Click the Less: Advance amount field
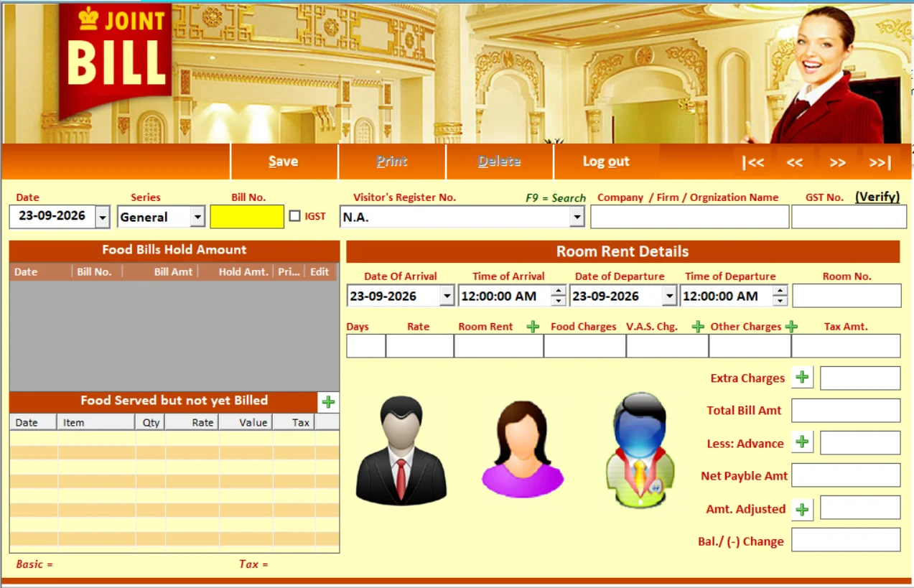This screenshot has width=914, height=588. click(x=860, y=443)
